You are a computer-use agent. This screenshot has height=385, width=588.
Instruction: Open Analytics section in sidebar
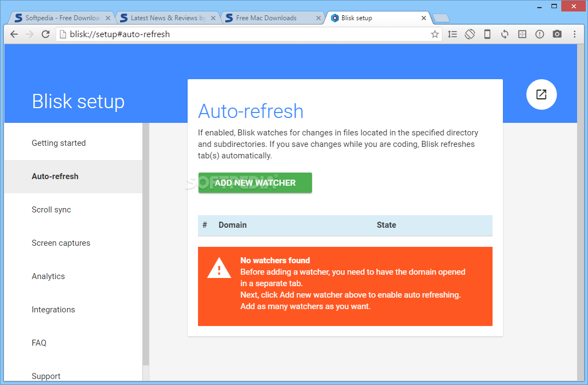pyautogui.click(x=74, y=276)
